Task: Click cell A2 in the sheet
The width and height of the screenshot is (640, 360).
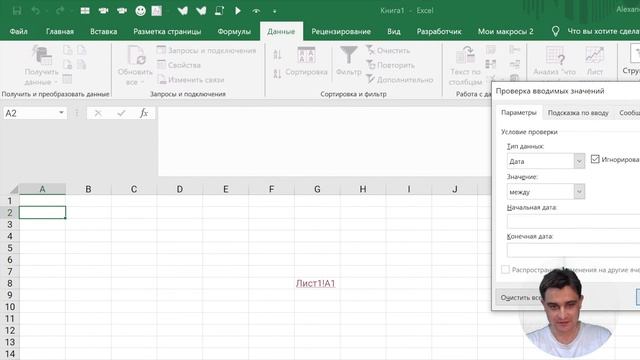Action: coord(42,213)
